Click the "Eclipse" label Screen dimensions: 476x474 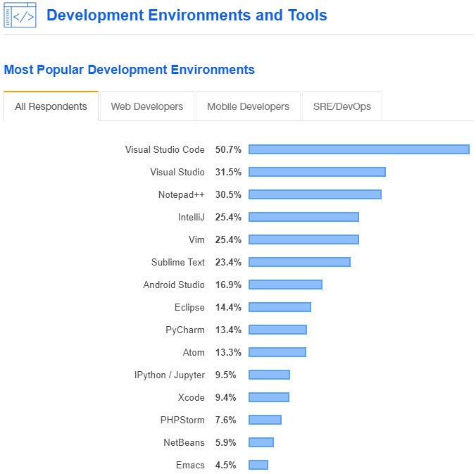click(189, 307)
